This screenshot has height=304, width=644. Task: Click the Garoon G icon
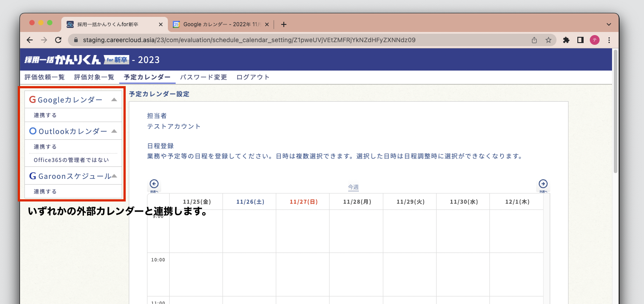coord(32,176)
